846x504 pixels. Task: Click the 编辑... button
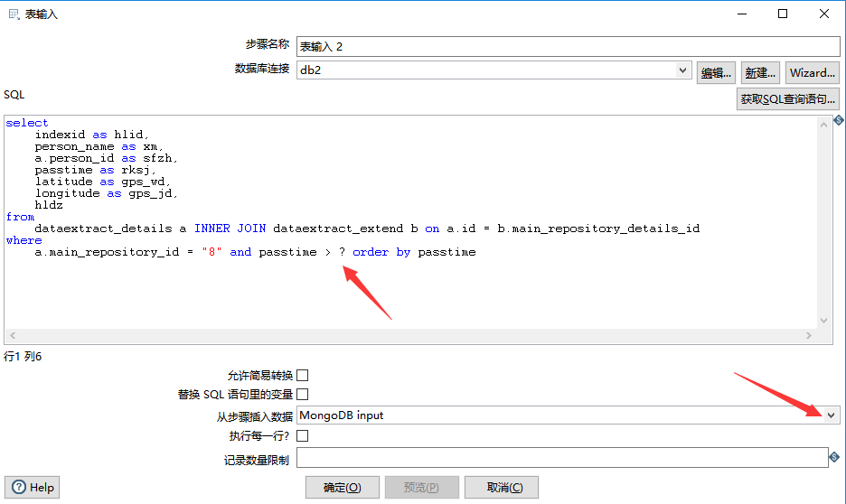coord(716,73)
